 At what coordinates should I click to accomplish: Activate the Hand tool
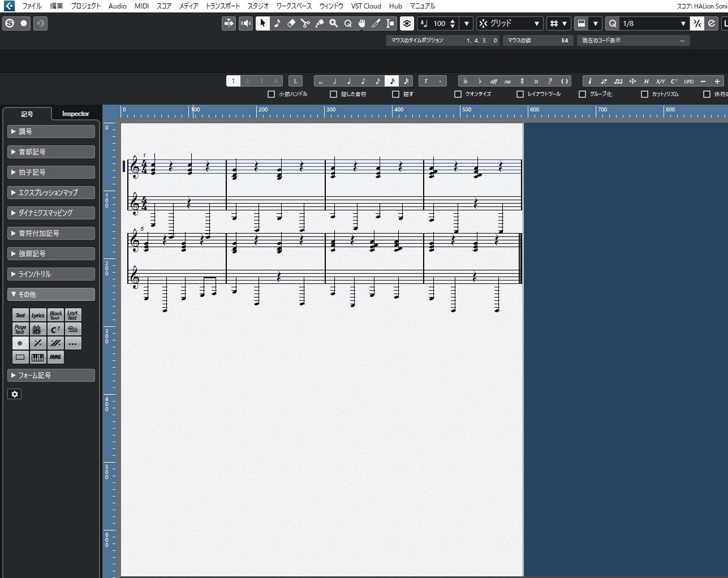point(362,23)
